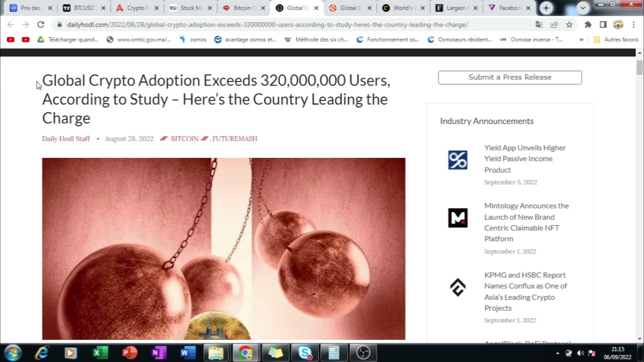Image resolution: width=644 pixels, height=362 pixels.
Task: Open a new tab with the plus button
Action: pyautogui.click(x=546, y=8)
